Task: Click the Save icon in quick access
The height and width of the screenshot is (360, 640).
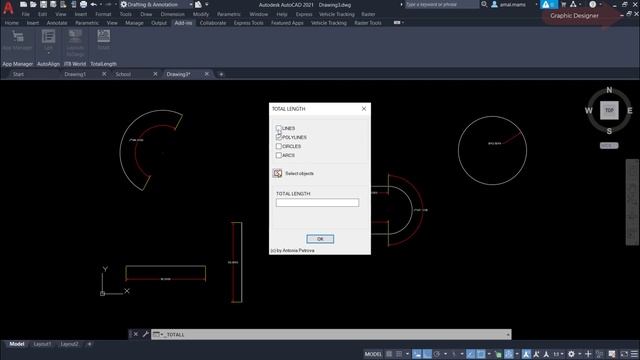Action: [43, 4]
